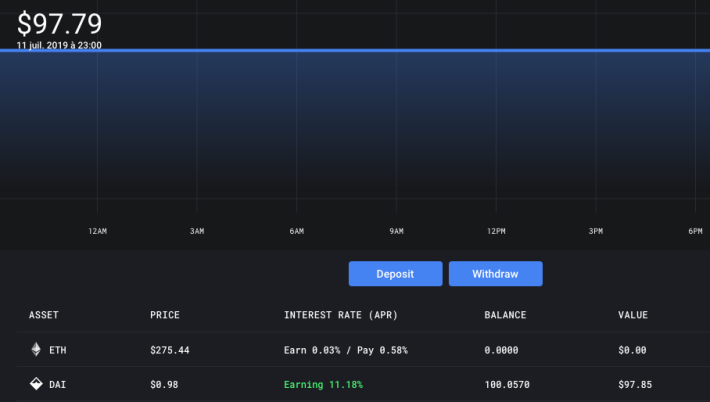Click the 3AM axis label

[x=197, y=231]
